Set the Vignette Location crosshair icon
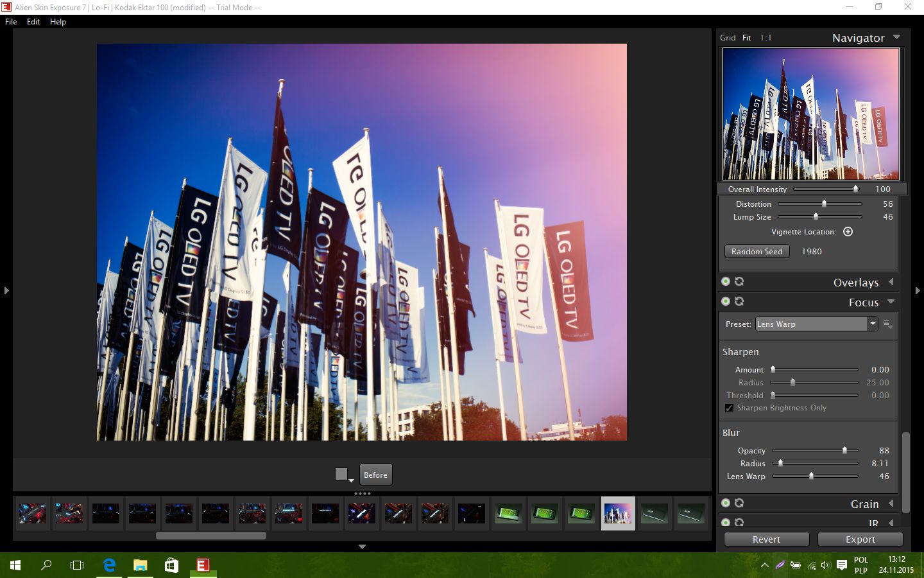Image resolution: width=924 pixels, height=578 pixels. click(848, 232)
